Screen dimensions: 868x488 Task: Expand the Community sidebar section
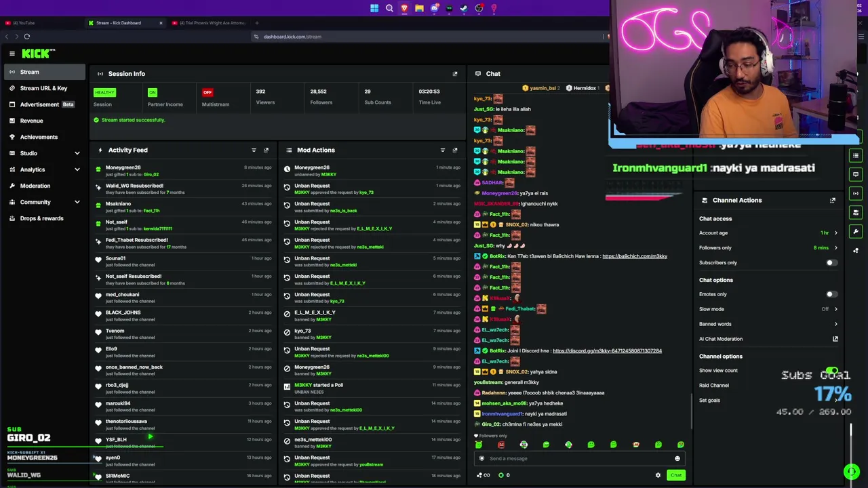click(x=77, y=202)
